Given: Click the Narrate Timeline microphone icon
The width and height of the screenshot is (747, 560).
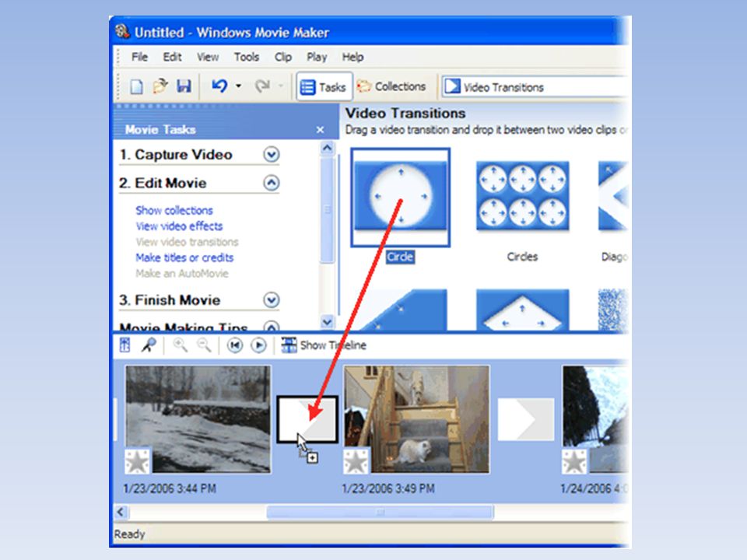Looking at the screenshot, I should click(149, 345).
